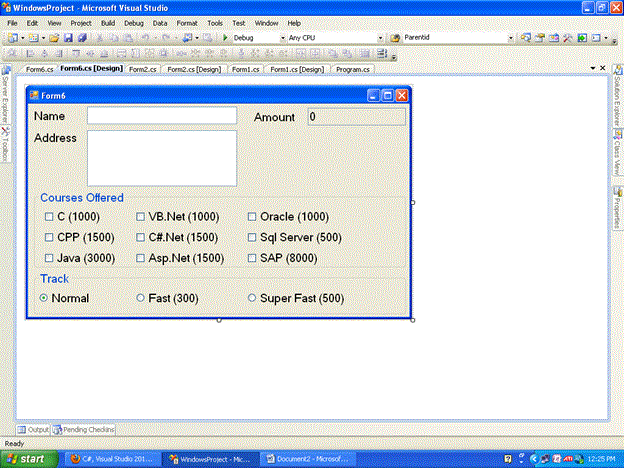Click the Cut scissors icon
624x468 pixels.
[99, 38]
